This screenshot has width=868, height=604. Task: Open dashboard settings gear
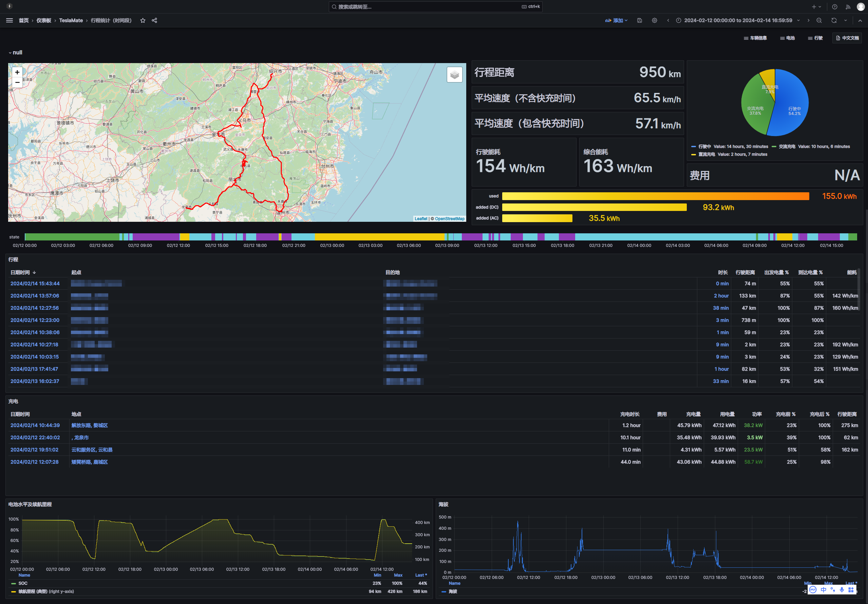point(655,20)
